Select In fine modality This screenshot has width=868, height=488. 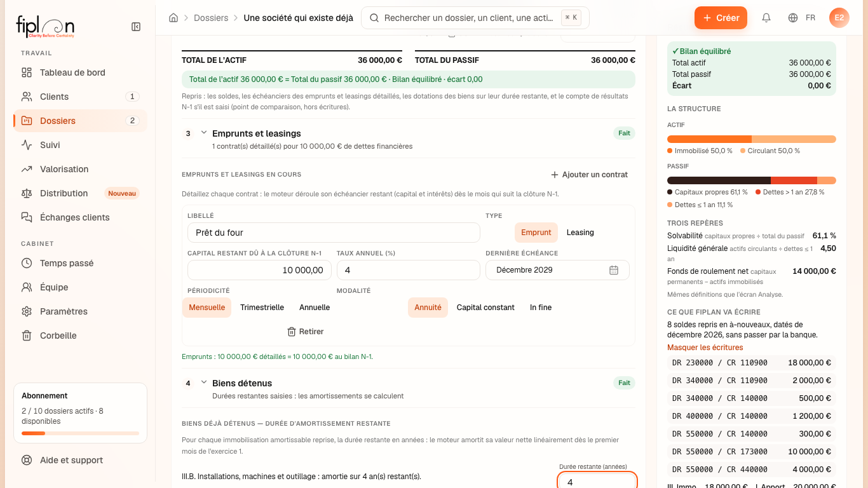[x=541, y=308]
